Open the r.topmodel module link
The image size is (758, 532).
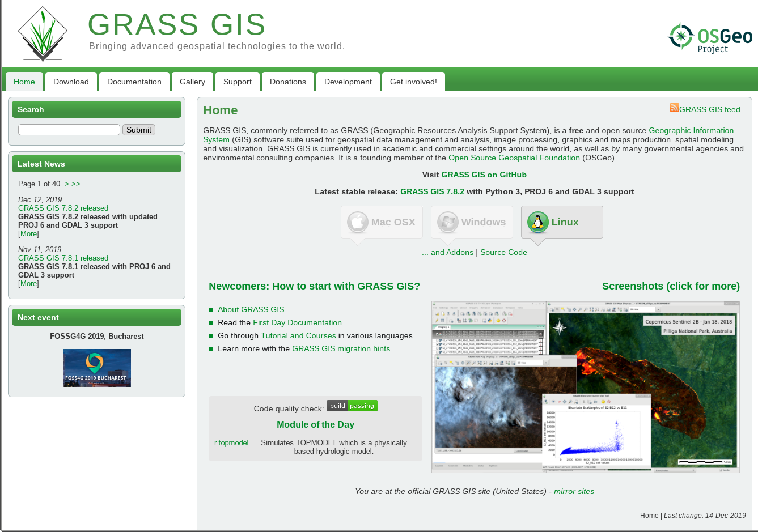231,442
